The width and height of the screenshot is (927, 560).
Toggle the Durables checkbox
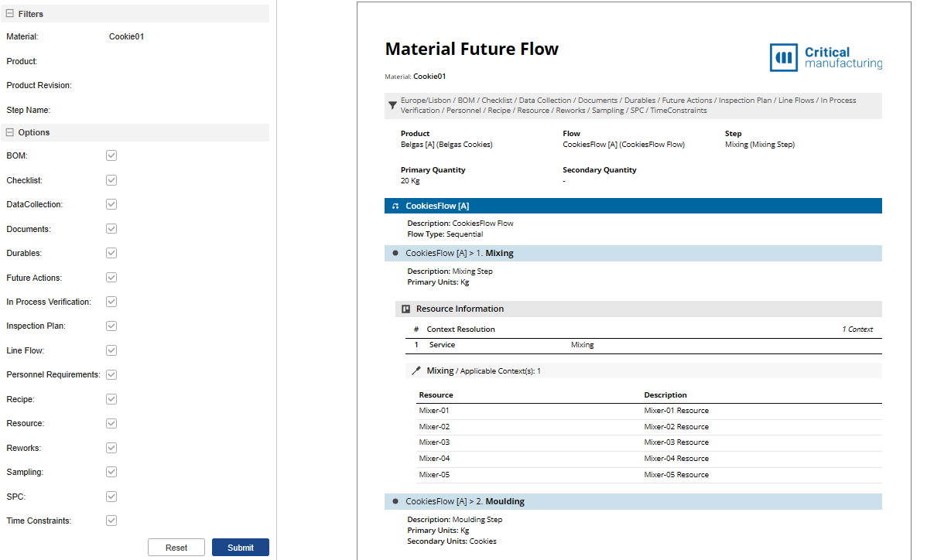(111, 253)
